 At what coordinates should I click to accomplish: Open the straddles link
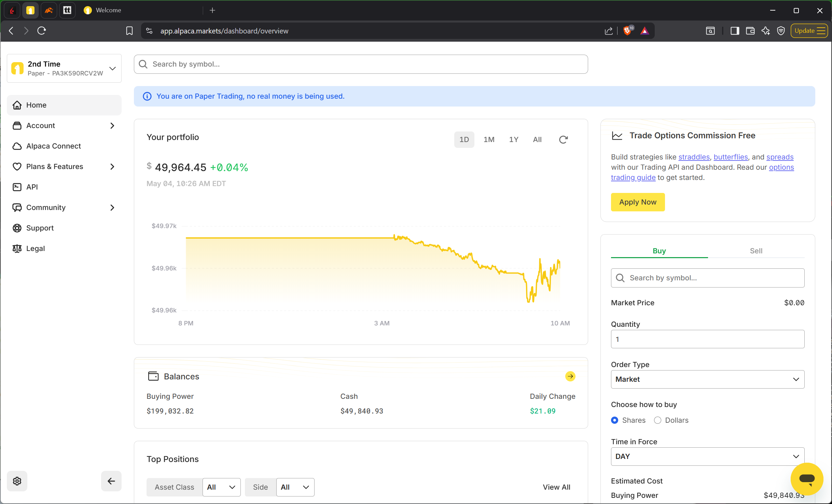point(694,157)
